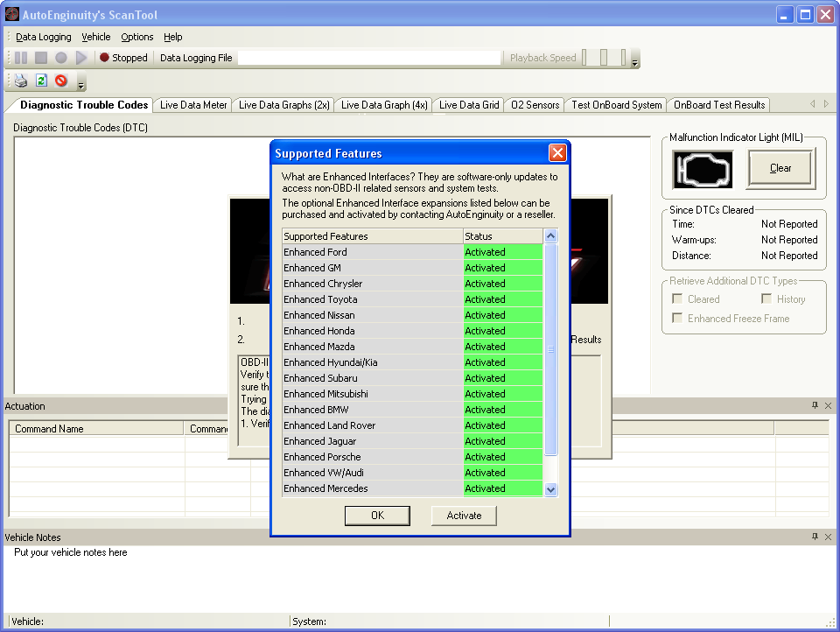The height and width of the screenshot is (632, 840).
Task: Click the red Stopped status indicator
Action: [104, 58]
